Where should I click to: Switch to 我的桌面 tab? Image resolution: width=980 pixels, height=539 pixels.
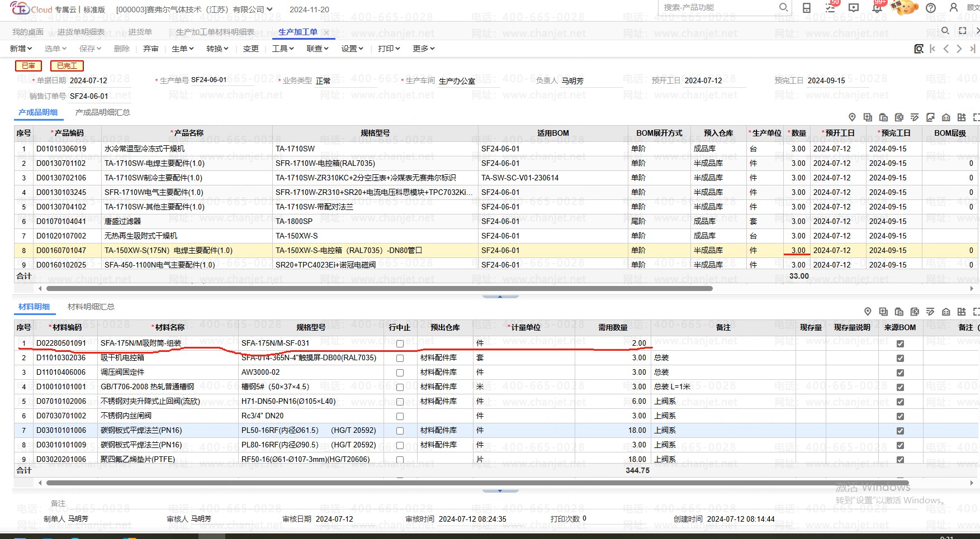pyautogui.click(x=28, y=32)
